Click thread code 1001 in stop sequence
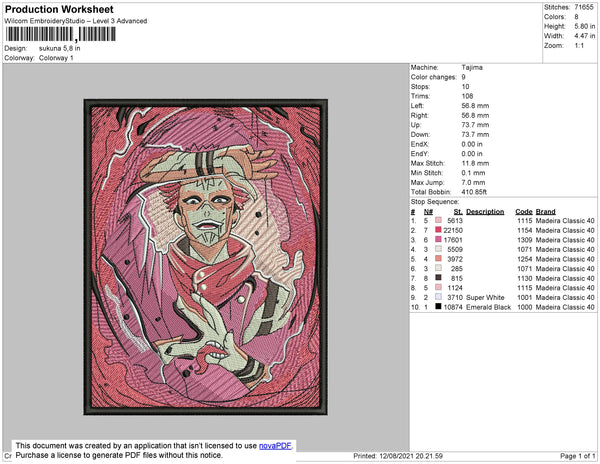 pos(525,297)
